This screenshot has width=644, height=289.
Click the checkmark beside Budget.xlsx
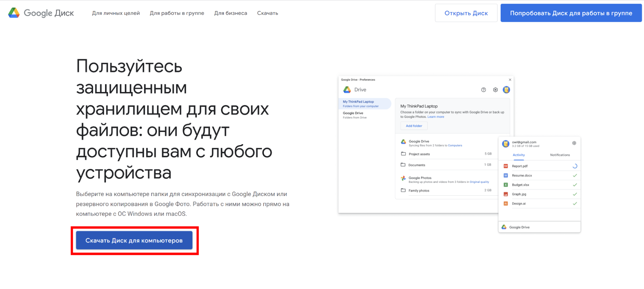pyautogui.click(x=575, y=185)
